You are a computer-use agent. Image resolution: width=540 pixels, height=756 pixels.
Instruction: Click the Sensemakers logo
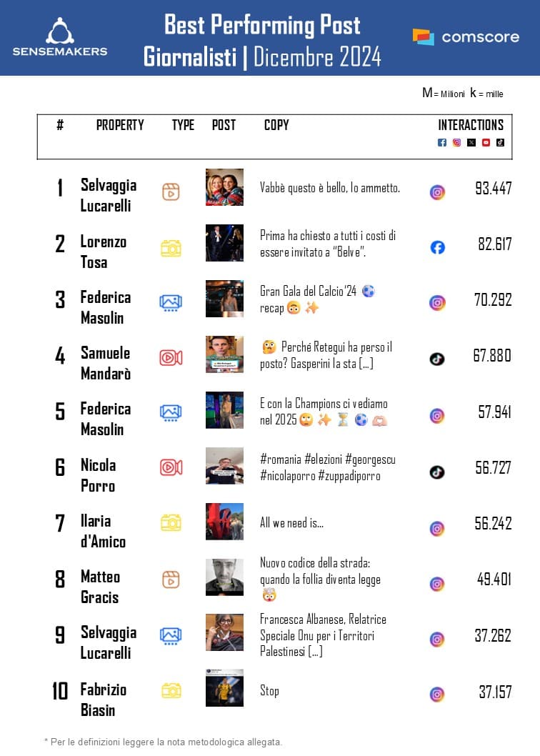point(60,36)
